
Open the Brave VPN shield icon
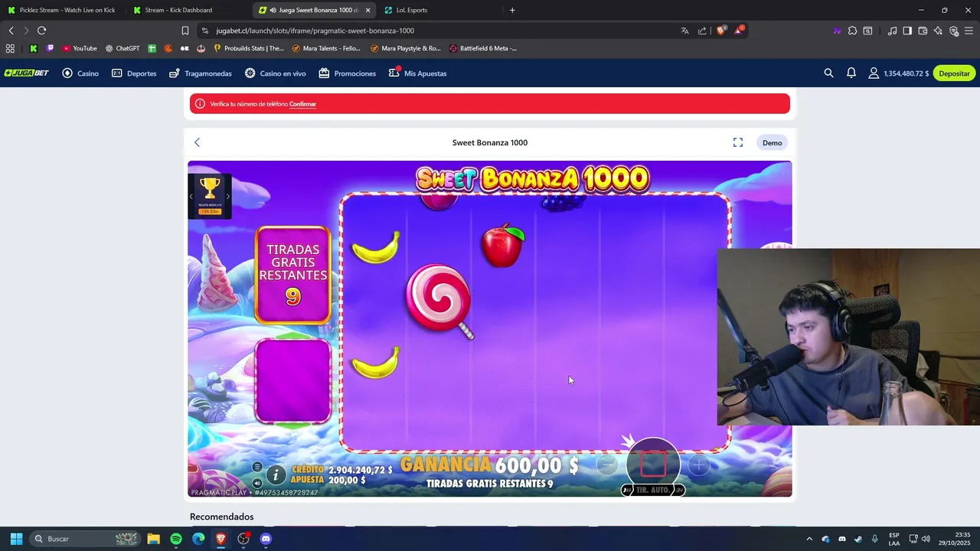click(954, 31)
